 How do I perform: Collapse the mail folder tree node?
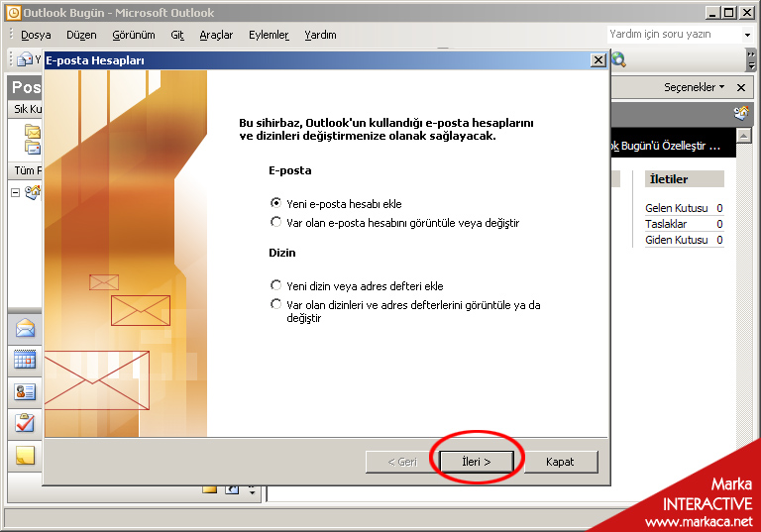(x=15, y=193)
